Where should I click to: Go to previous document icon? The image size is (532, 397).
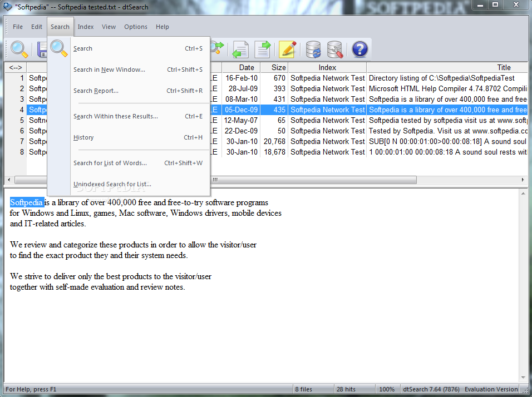240,49
